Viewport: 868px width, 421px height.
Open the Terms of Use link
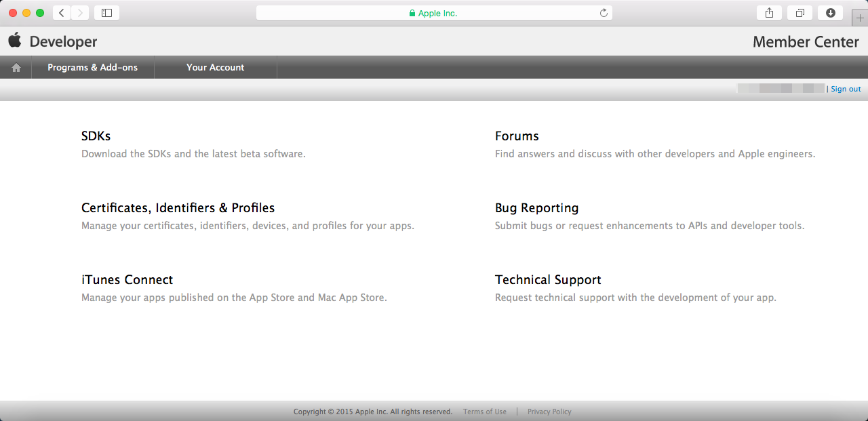485,412
